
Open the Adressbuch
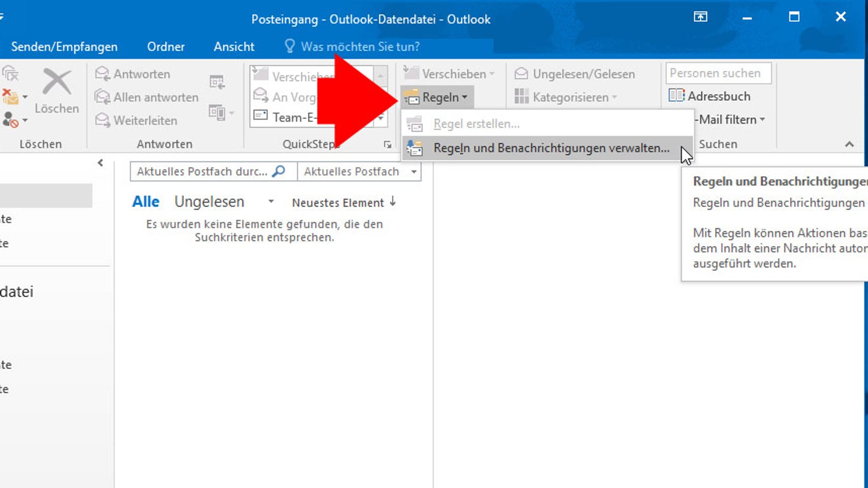pos(709,96)
